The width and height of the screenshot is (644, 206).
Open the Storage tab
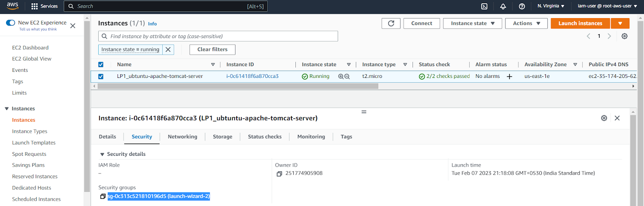pos(223,137)
